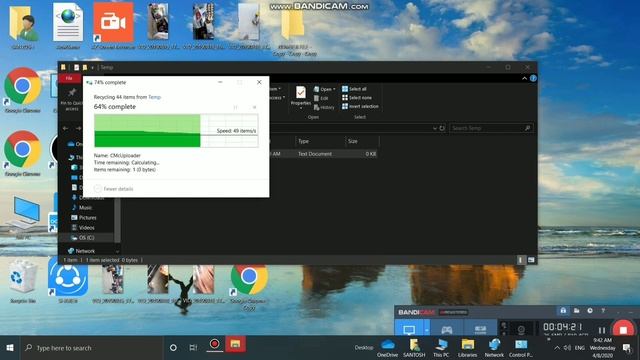
Task: Open Explorer help question icon
Action: coord(533,78)
